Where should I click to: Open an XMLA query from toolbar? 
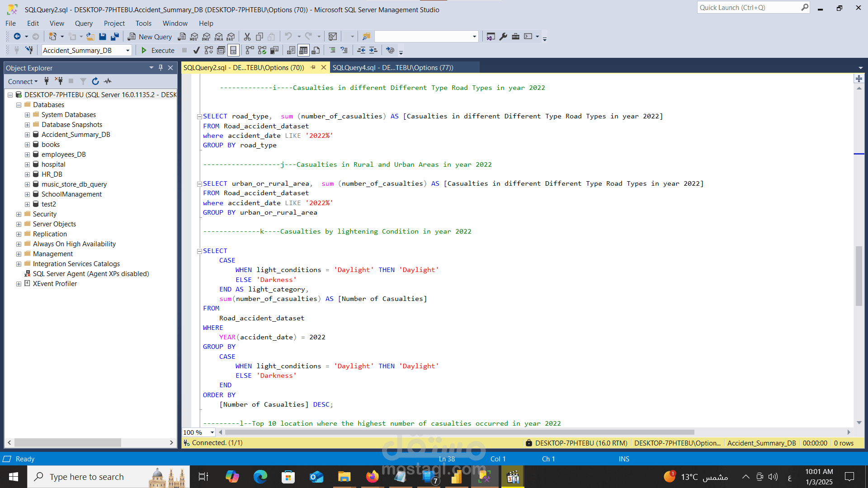[219, 37]
